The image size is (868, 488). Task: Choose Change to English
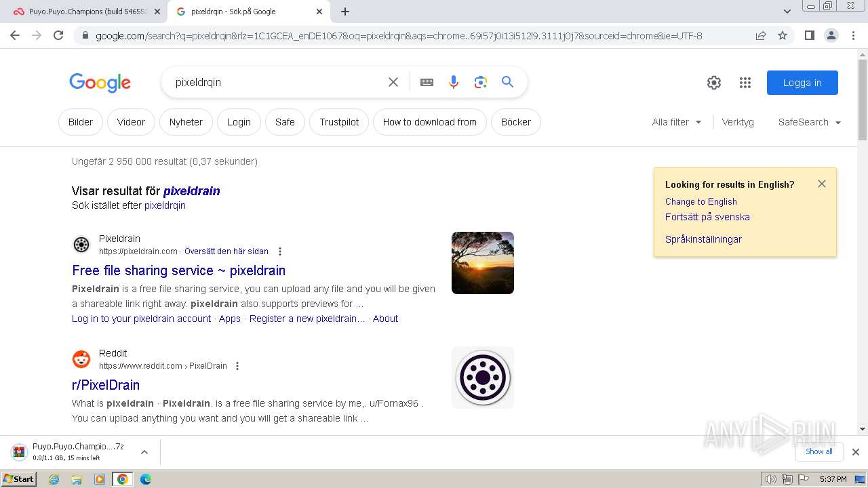coord(701,201)
